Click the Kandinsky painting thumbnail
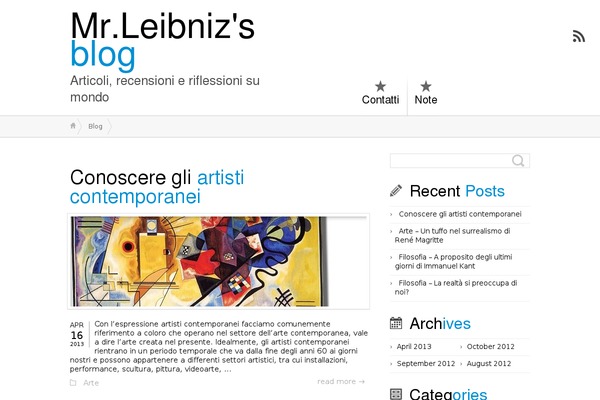Image resolution: width=600 pixels, height=400 pixels. tap(218, 261)
